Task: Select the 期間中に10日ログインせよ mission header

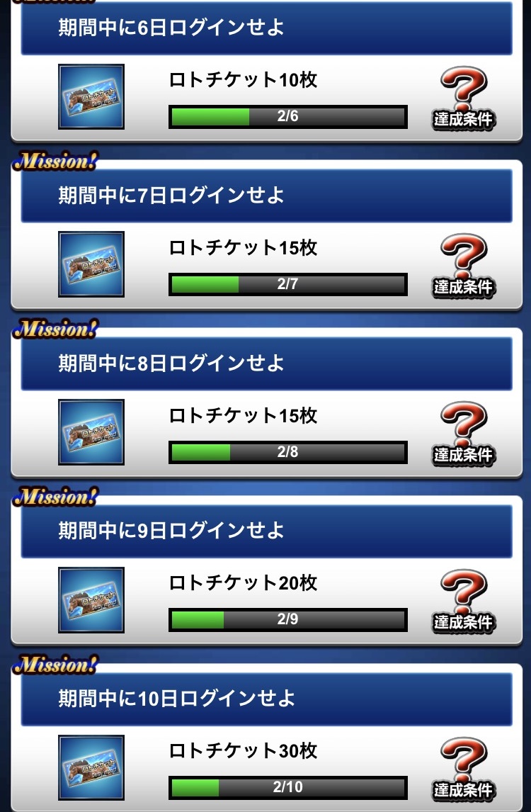Action: [x=266, y=699]
